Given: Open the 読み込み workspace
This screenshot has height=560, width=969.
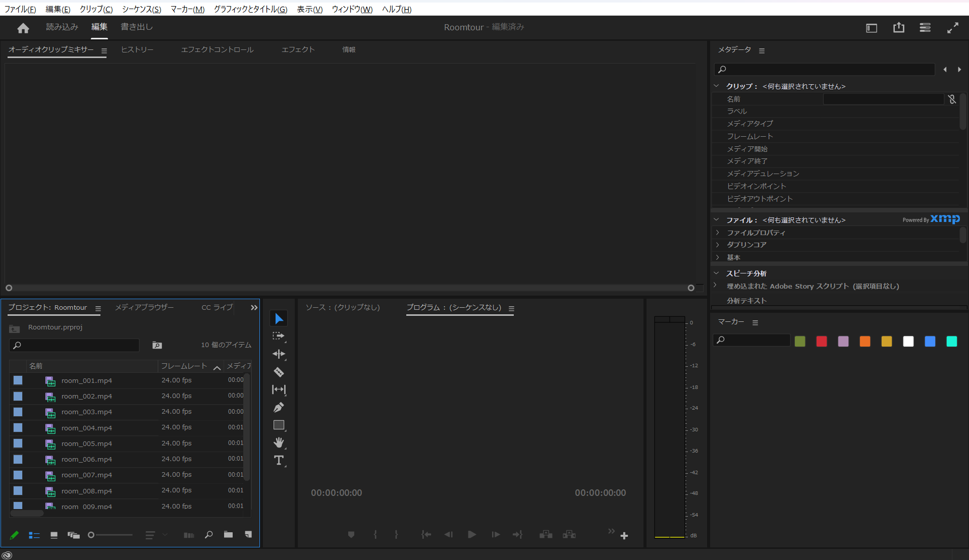Looking at the screenshot, I should (x=62, y=27).
